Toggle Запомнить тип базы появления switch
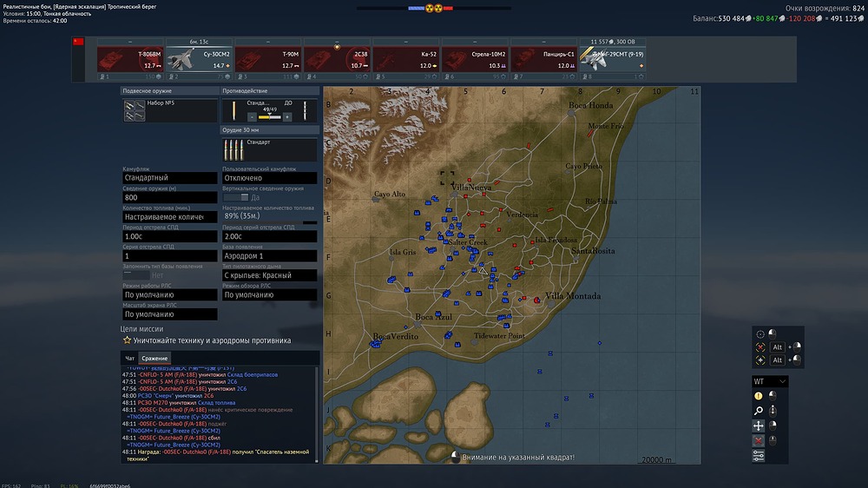 (x=135, y=274)
